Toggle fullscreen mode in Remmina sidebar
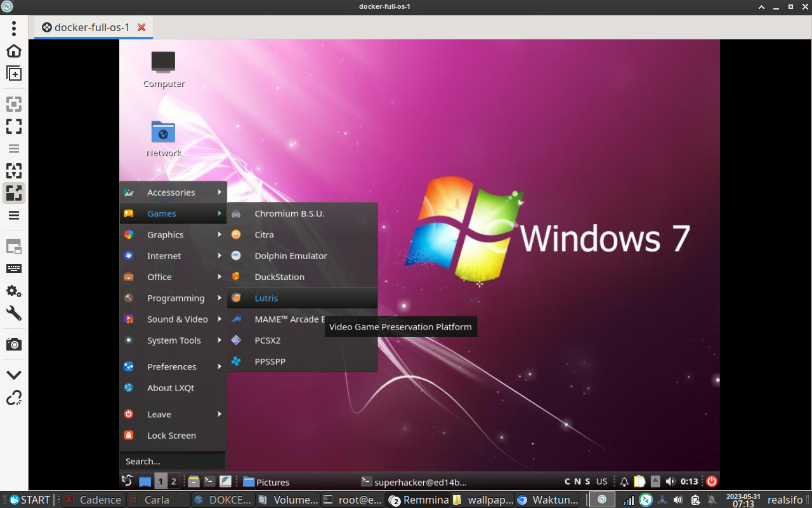Screen dimensions: 812x508 click(x=14, y=126)
